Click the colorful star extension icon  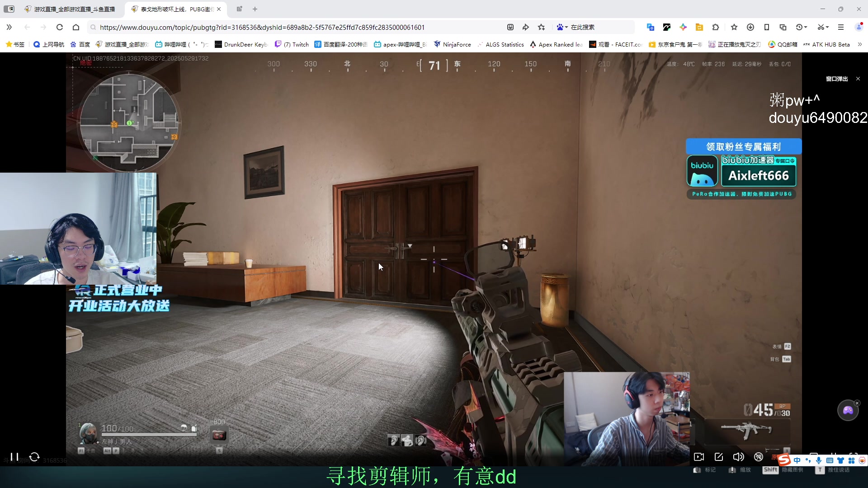click(x=683, y=27)
